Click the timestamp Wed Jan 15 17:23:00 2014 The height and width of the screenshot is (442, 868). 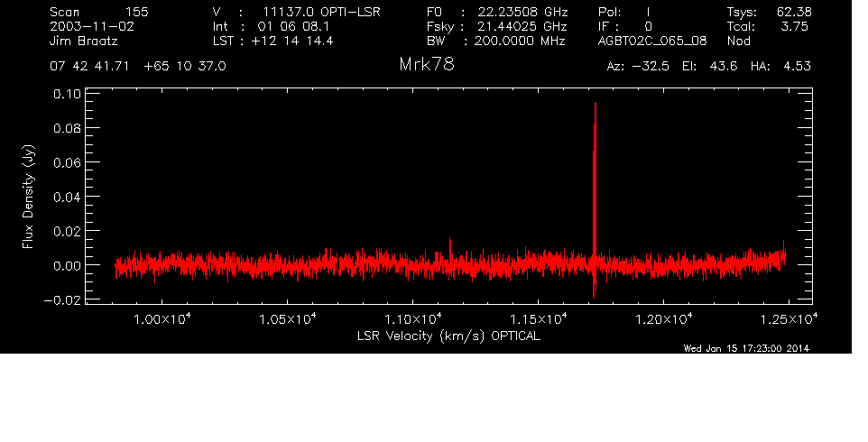pyautogui.click(x=746, y=348)
